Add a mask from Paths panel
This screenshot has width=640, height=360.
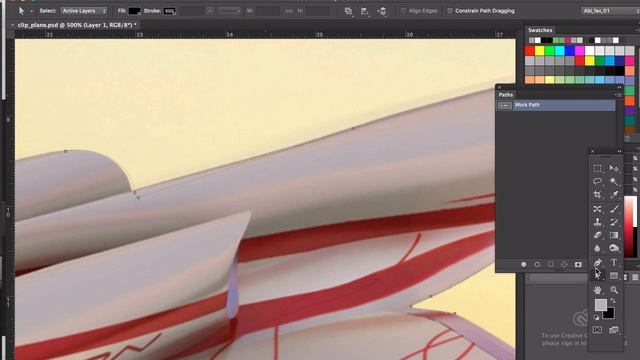(578, 264)
